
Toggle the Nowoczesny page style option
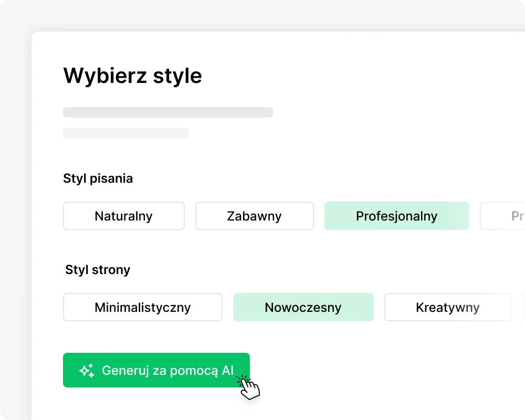(x=303, y=307)
